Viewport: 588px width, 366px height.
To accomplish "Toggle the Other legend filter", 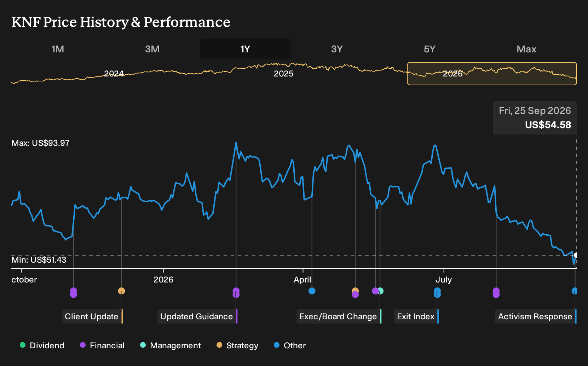I will [290, 345].
